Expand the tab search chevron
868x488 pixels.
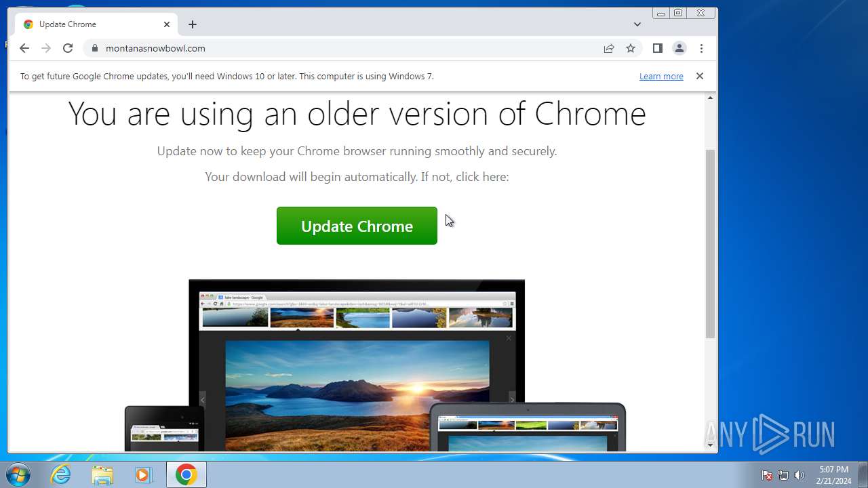coord(637,24)
